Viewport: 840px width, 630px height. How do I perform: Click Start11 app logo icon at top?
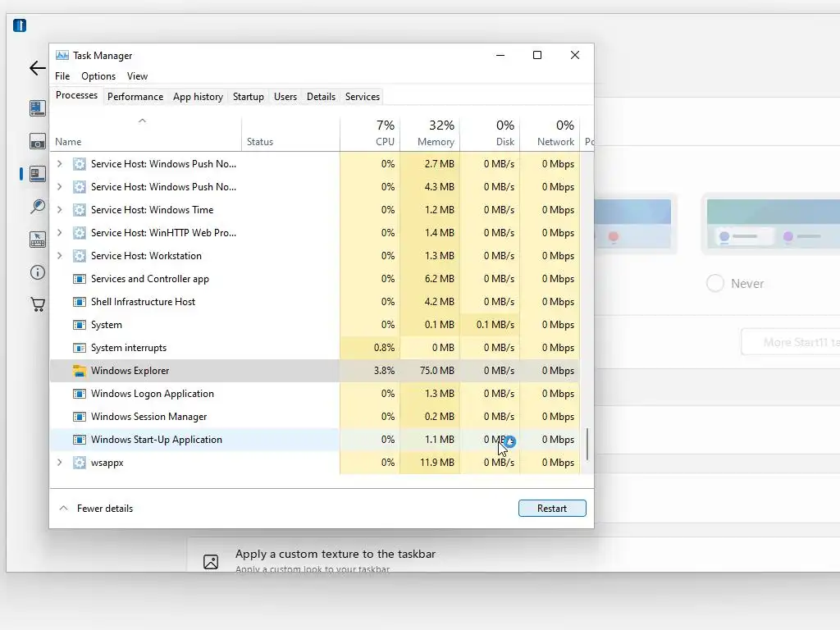pyautogui.click(x=20, y=25)
